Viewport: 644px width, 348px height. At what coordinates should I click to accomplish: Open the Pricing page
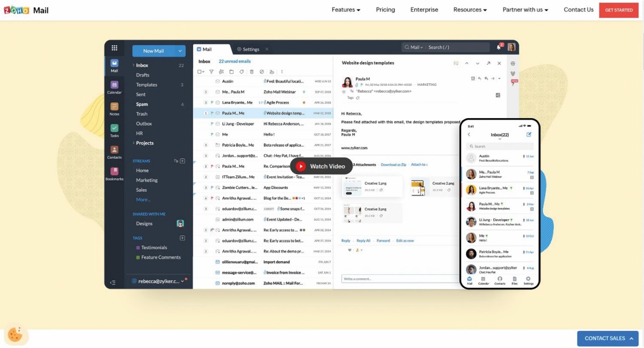point(385,10)
